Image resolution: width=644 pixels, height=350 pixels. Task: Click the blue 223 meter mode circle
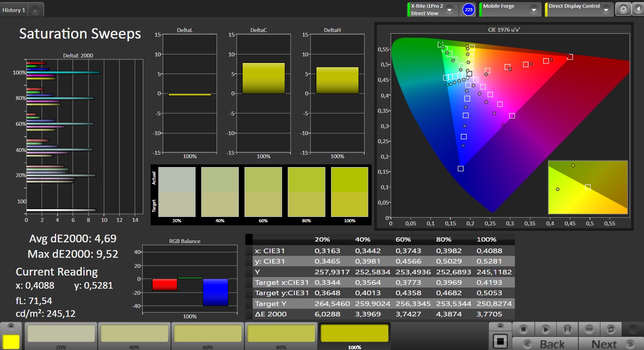[x=469, y=10]
